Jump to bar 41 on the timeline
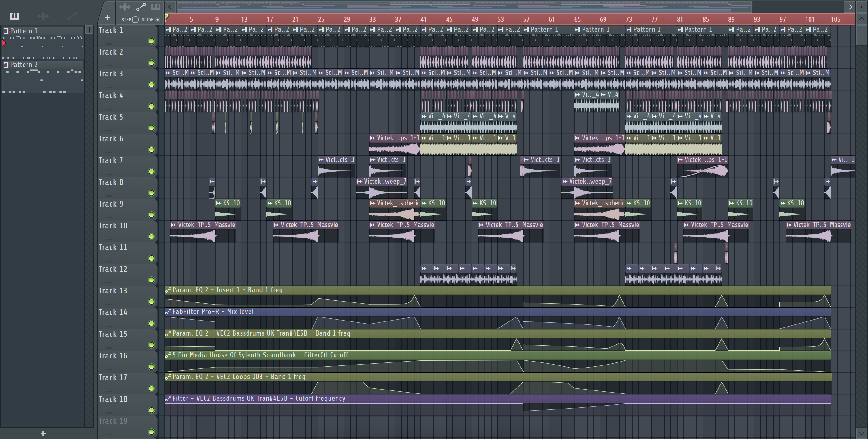This screenshot has width=868, height=439. (x=423, y=19)
